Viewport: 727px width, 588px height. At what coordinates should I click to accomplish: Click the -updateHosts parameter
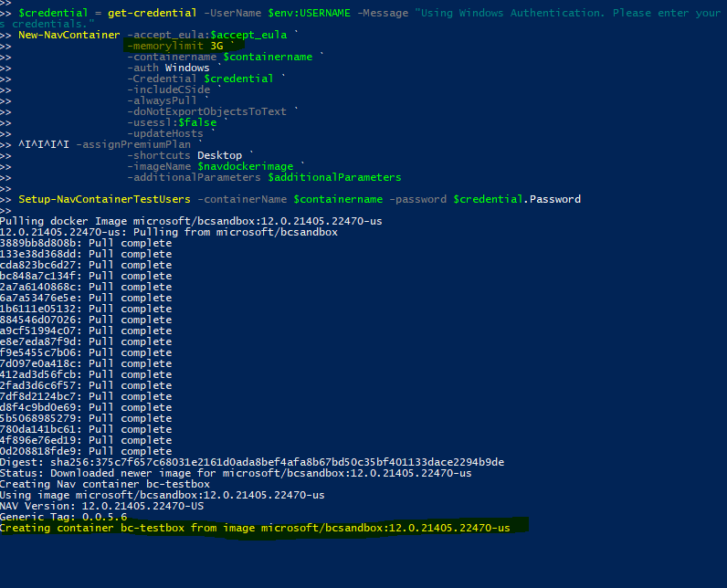click(165, 133)
